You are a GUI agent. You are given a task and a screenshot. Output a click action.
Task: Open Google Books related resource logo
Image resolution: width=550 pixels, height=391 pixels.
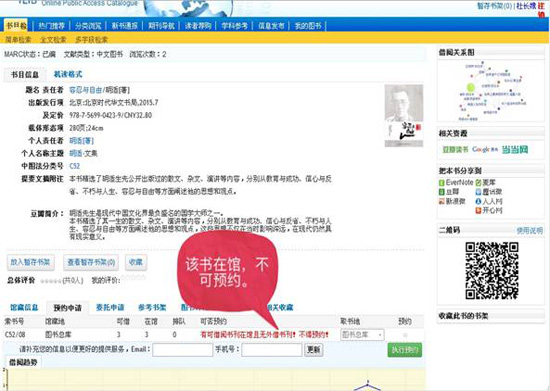484,150
